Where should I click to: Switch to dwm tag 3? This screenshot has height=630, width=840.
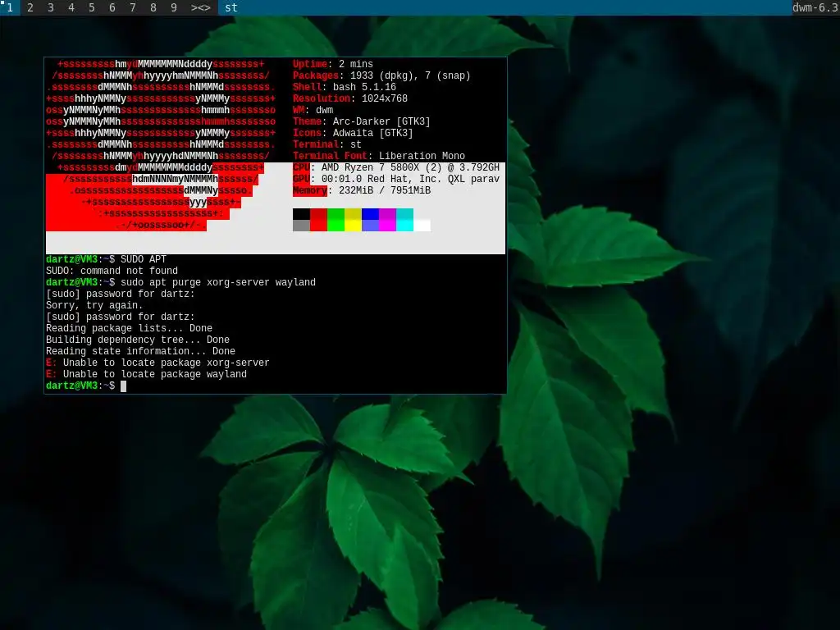[51, 7]
